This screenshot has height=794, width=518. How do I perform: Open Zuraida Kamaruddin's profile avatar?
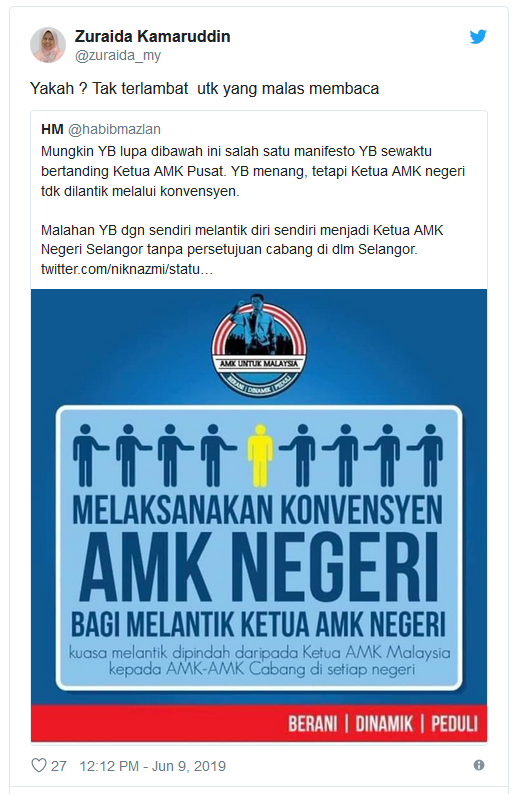pyautogui.click(x=48, y=45)
